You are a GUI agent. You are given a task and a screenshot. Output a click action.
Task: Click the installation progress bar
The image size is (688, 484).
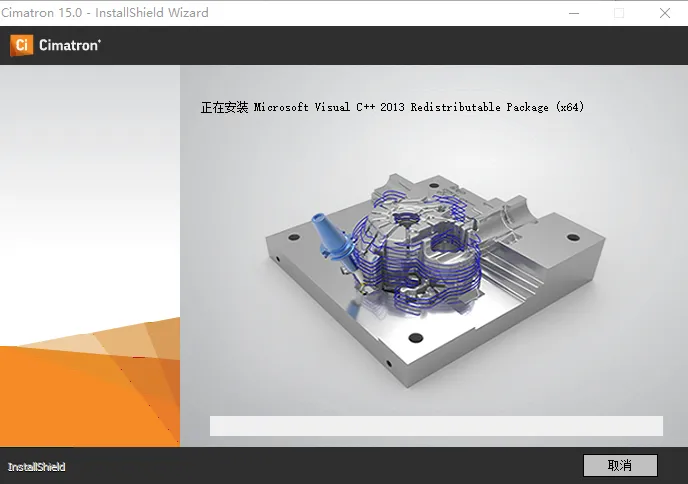pos(436,426)
